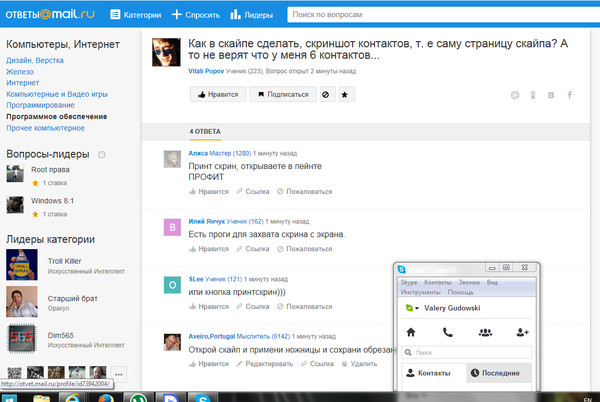Click the Подписаться button
Image resolution: width=600 pixels, height=402 pixels.
point(283,94)
